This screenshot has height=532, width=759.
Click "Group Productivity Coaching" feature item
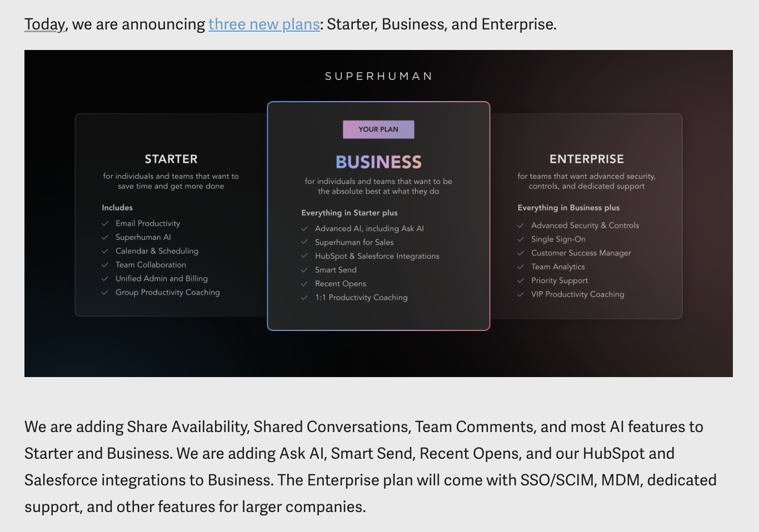[x=167, y=293]
